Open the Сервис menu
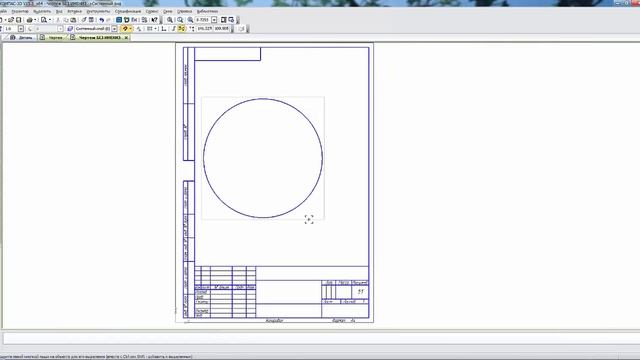This screenshot has height=360, width=640. 152,11
